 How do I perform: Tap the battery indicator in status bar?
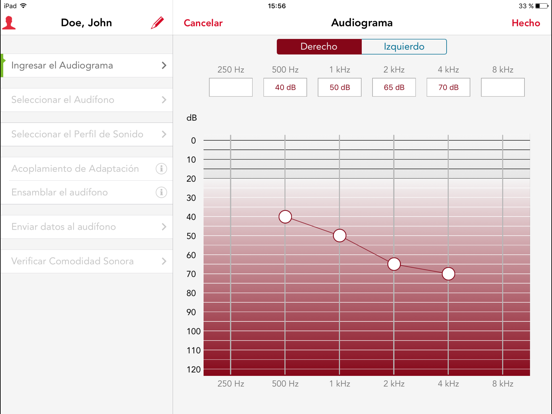point(542,6)
